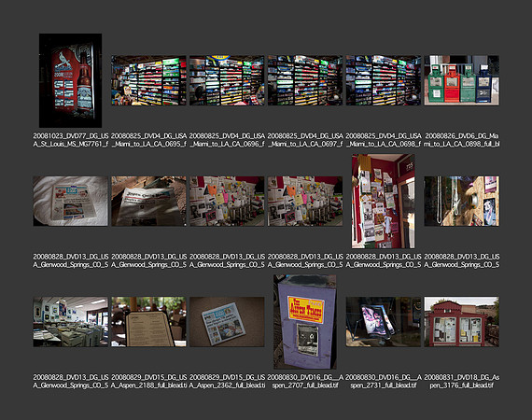Click file name 'spen_2731_full_bleed.tif'
This screenshot has height=420, width=532.
point(384,382)
